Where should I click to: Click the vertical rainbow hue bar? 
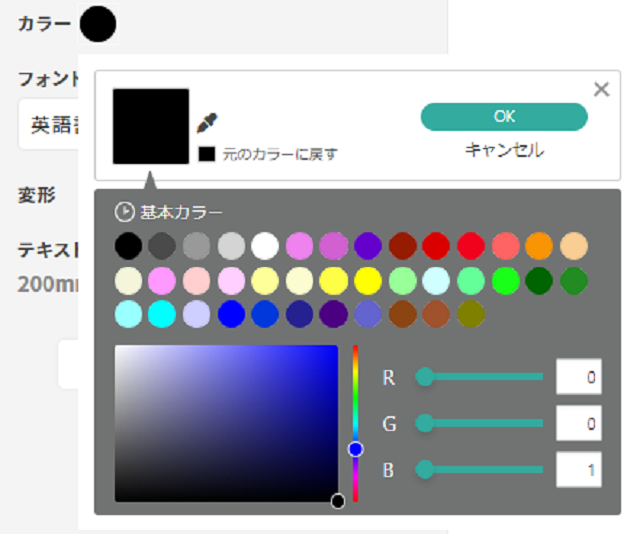coord(355,400)
